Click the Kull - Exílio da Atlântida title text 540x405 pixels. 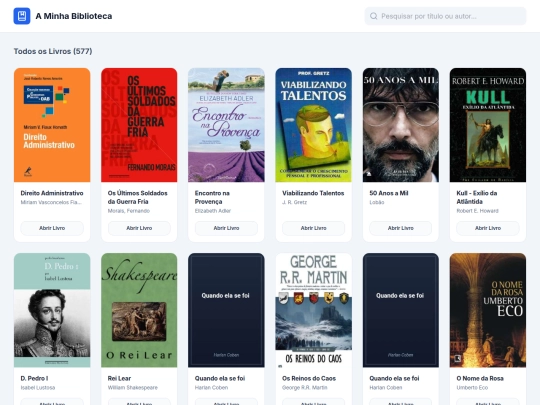(x=477, y=197)
